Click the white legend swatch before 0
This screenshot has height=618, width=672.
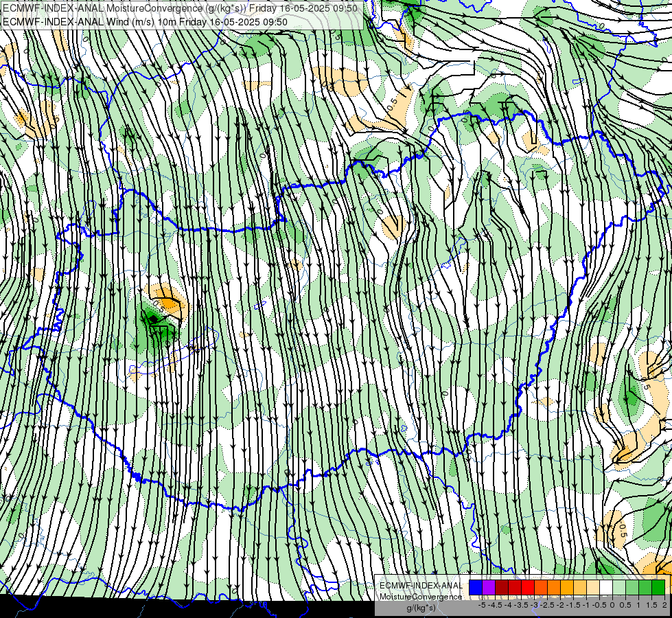tap(605, 588)
